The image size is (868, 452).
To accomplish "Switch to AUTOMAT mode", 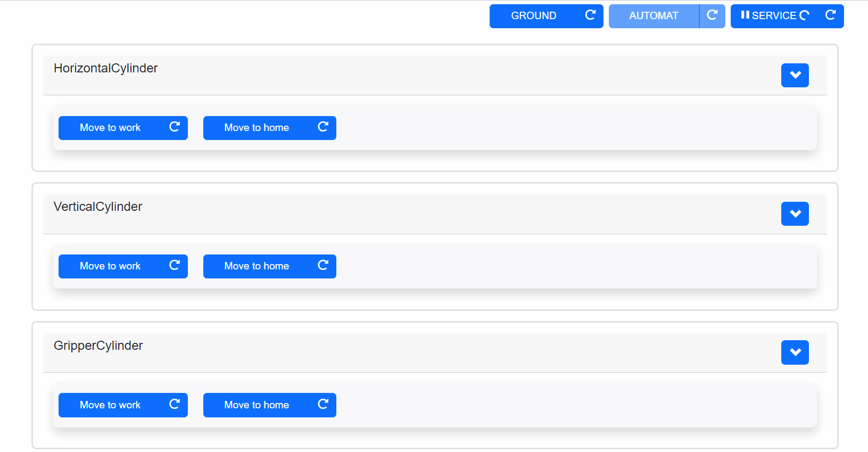I will (x=654, y=16).
